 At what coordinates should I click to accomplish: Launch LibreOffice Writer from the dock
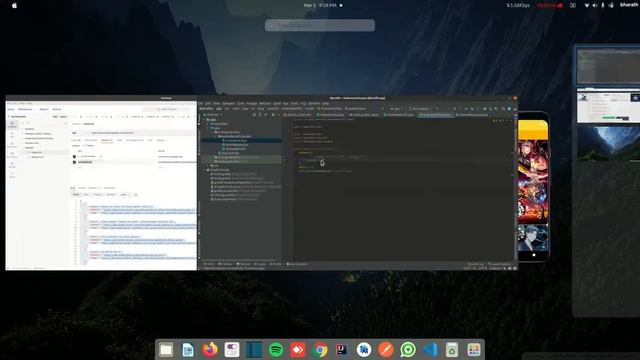(188, 350)
